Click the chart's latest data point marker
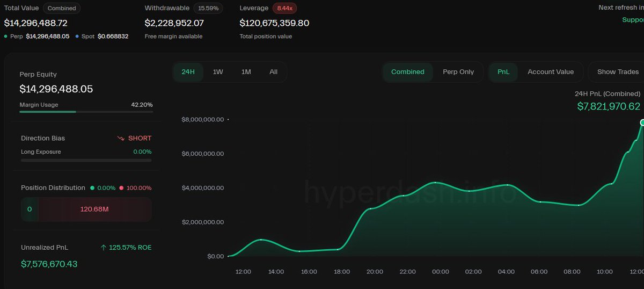644x289 pixels. (x=642, y=122)
